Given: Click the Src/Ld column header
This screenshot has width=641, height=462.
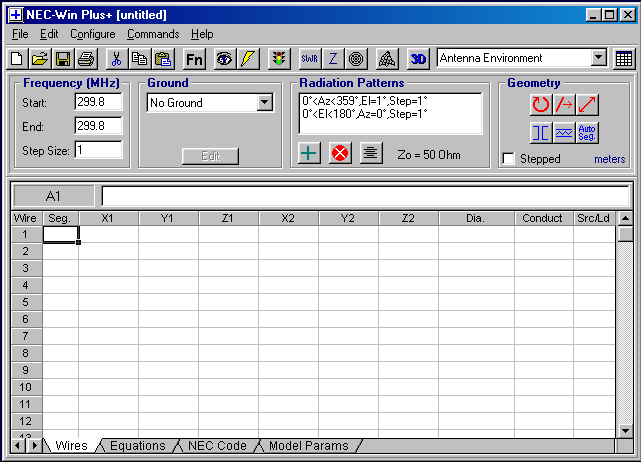Looking at the screenshot, I should [594, 218].
